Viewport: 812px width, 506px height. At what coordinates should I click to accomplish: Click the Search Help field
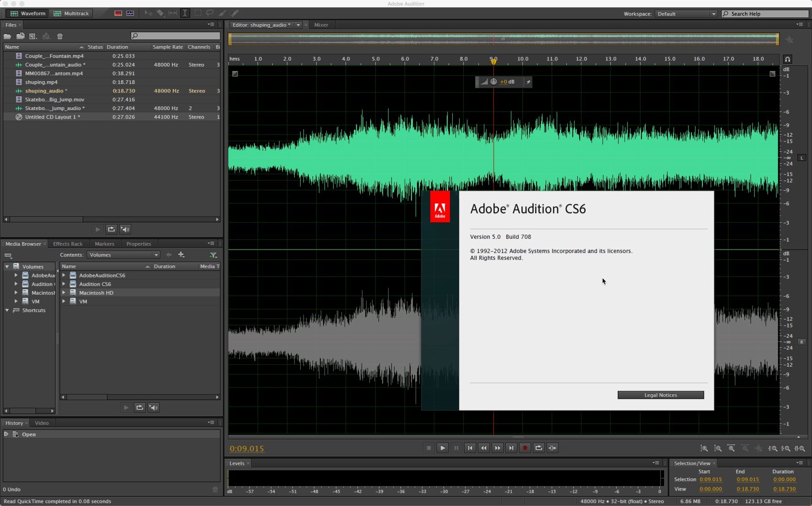[765, 14]
